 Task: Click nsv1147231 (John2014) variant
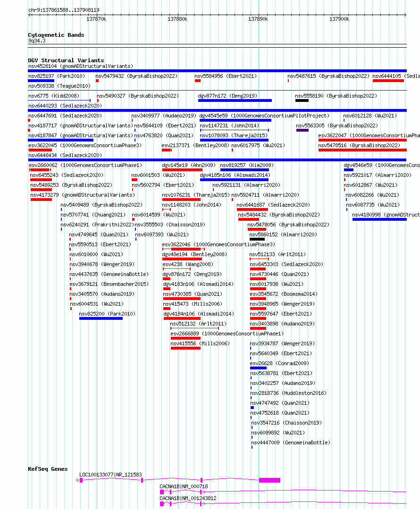click(x=229, y=125)
